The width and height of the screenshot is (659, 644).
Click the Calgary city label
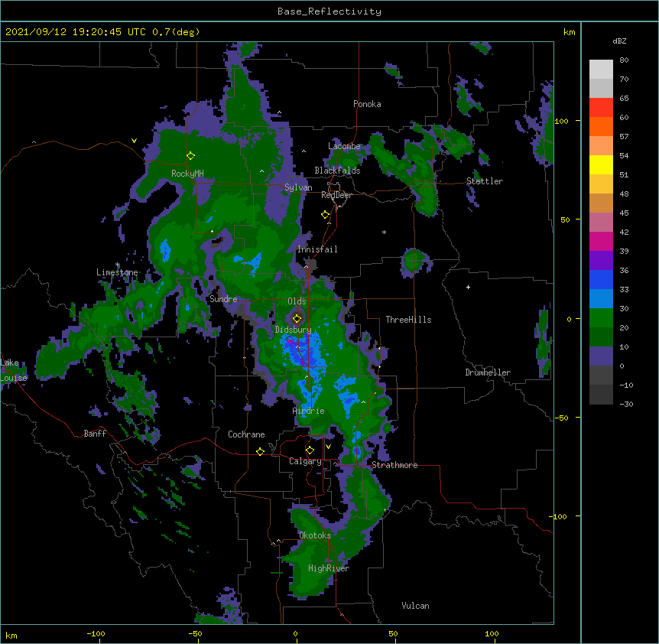tap(305, 461)
